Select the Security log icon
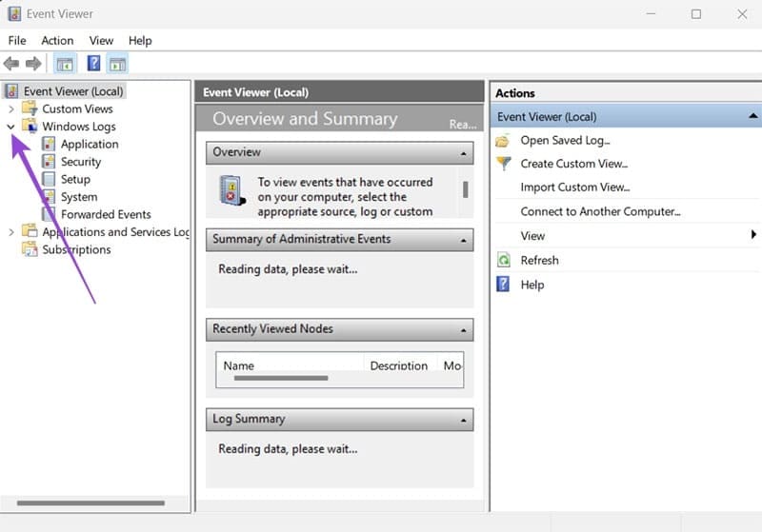The width and height of the screenshot is (762, 532). [49, 162]
